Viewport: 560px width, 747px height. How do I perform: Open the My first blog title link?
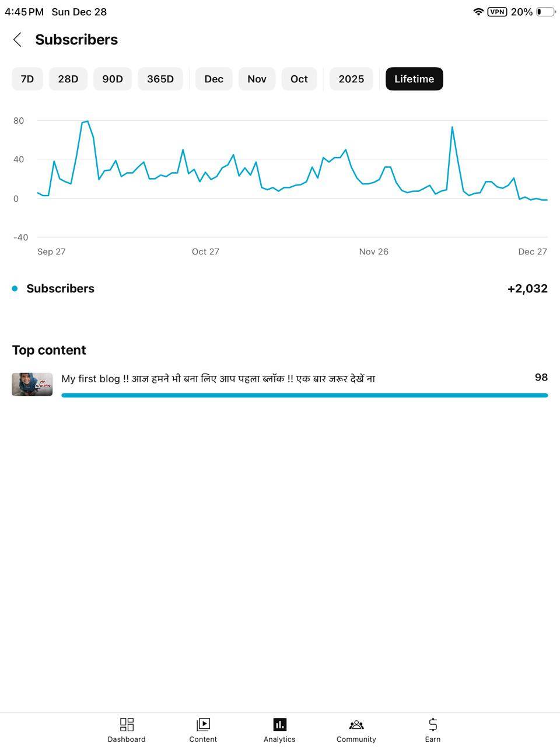[x=218, y=379]
